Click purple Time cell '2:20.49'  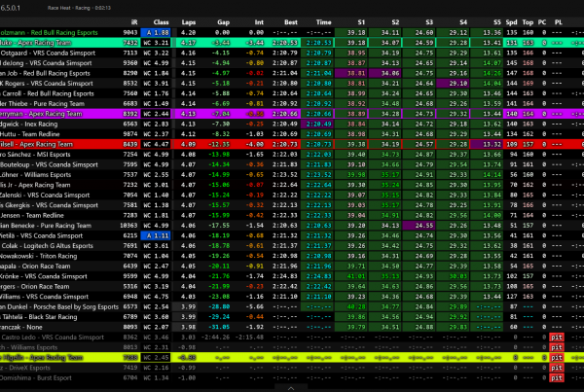tap(317, 124)
